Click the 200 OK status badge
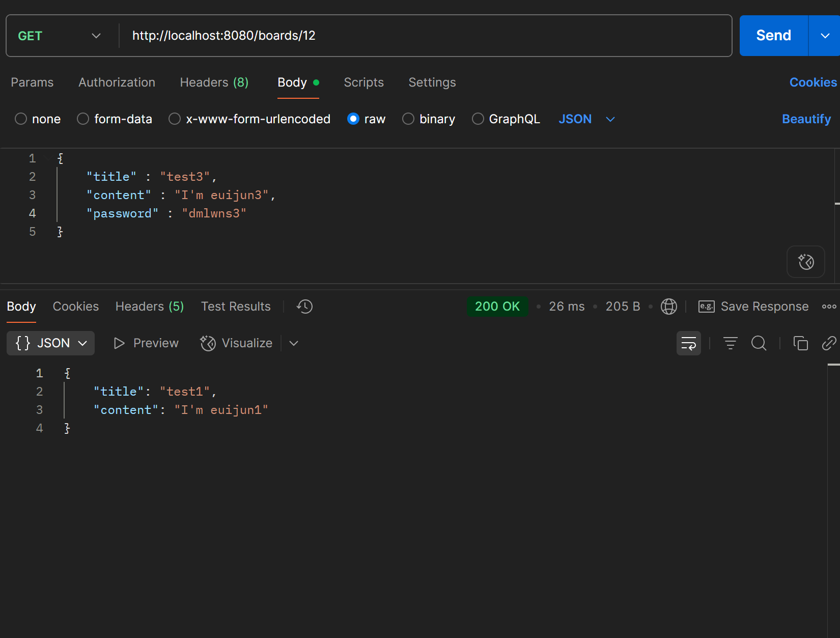Screen dimensions: 840x638 point(497,307)
